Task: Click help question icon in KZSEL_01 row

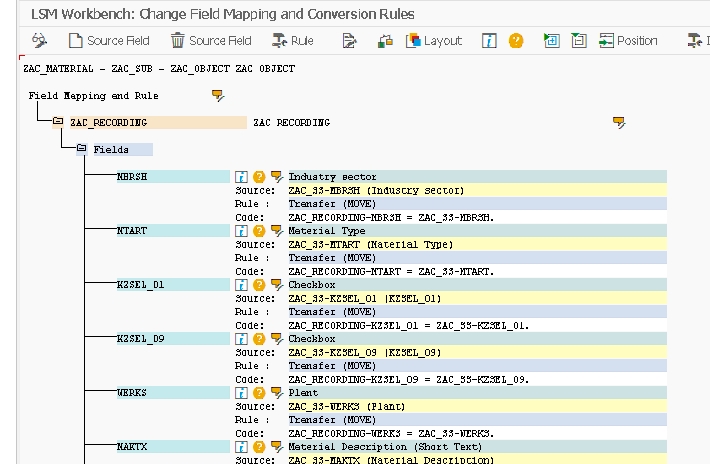Action: (259, 285)
